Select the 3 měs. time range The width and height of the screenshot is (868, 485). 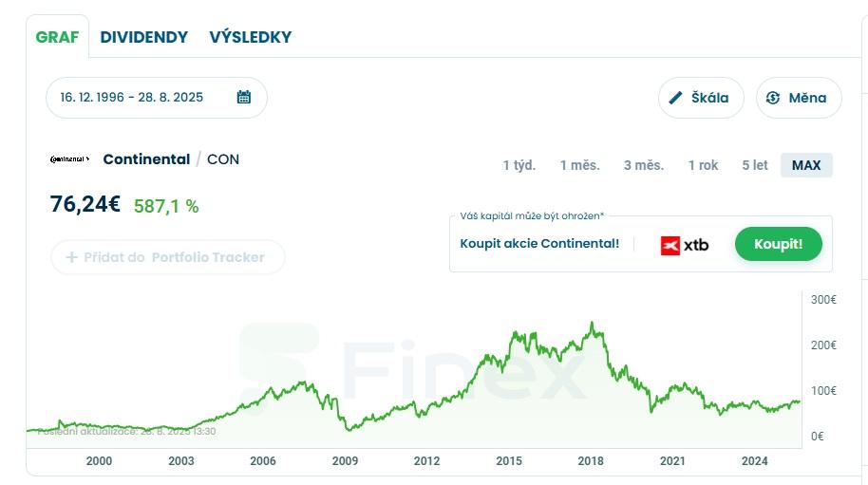[x=644, y=165]
